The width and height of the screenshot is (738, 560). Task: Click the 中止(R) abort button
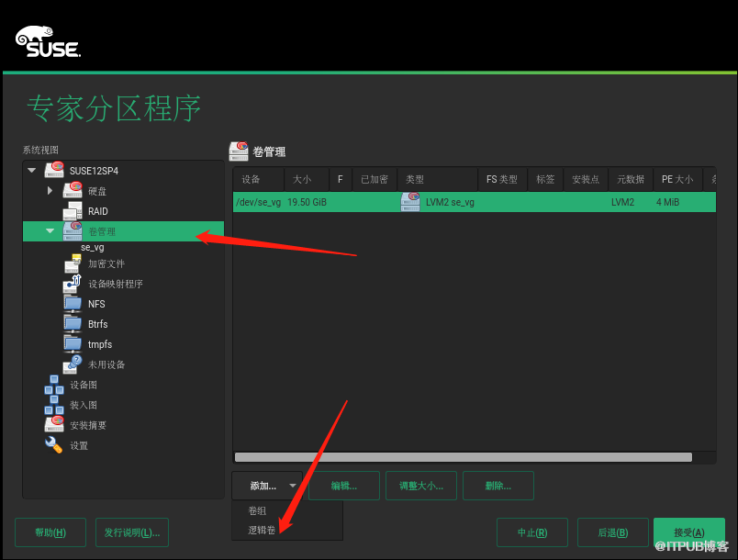(532, 532)
